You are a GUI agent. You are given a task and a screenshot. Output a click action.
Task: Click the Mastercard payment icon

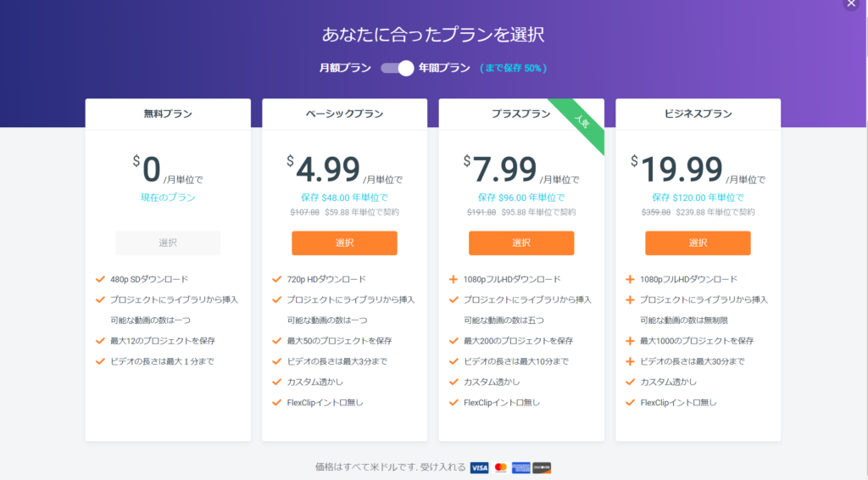coord(500,468)
